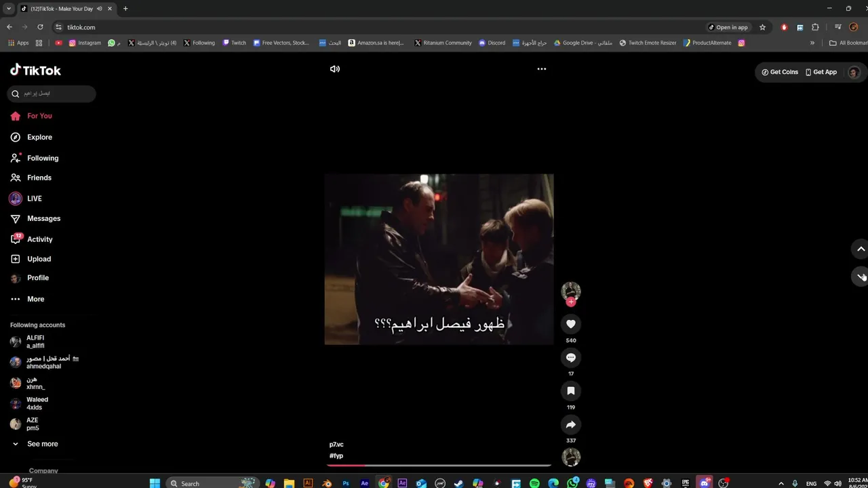The height and width of the screenshot is (488, 868).
Task: Open the profile avatar menu at top right
Action: point(854,72)
